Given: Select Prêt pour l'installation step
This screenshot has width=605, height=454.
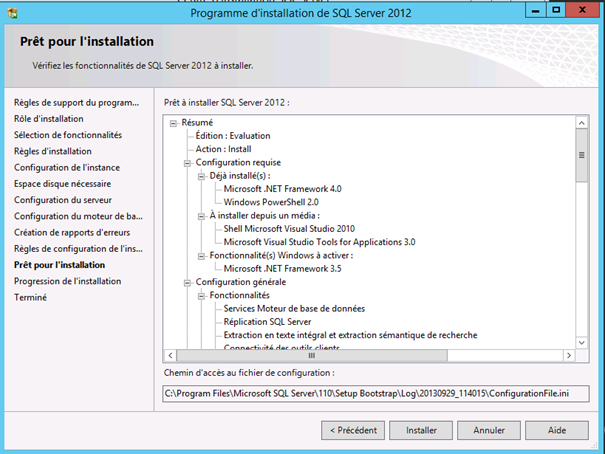Looking at the screenshot, I should 59,265.
